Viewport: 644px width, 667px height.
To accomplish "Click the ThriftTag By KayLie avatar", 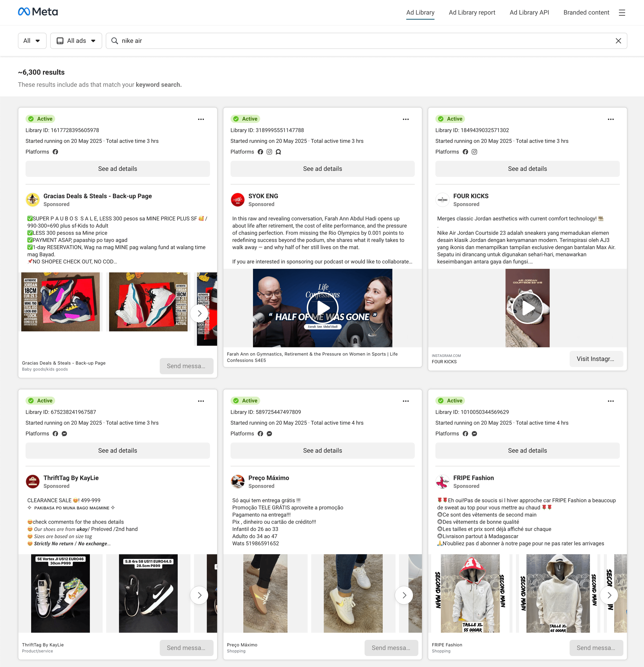I will click(33, 481).
